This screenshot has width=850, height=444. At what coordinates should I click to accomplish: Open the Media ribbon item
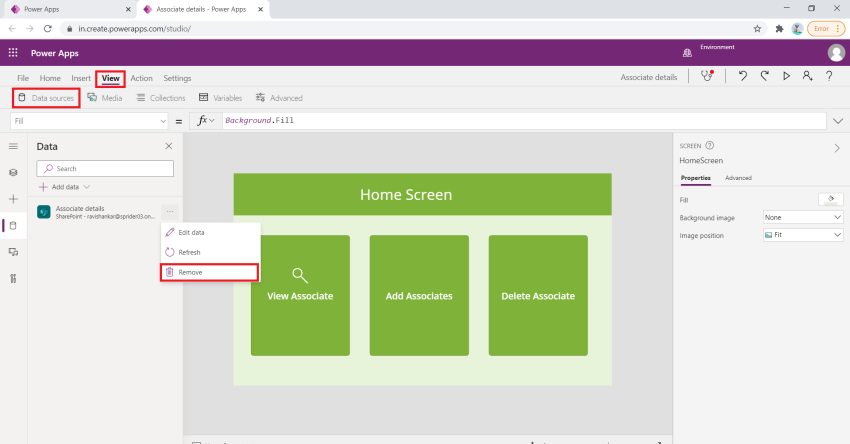(105, 98)
